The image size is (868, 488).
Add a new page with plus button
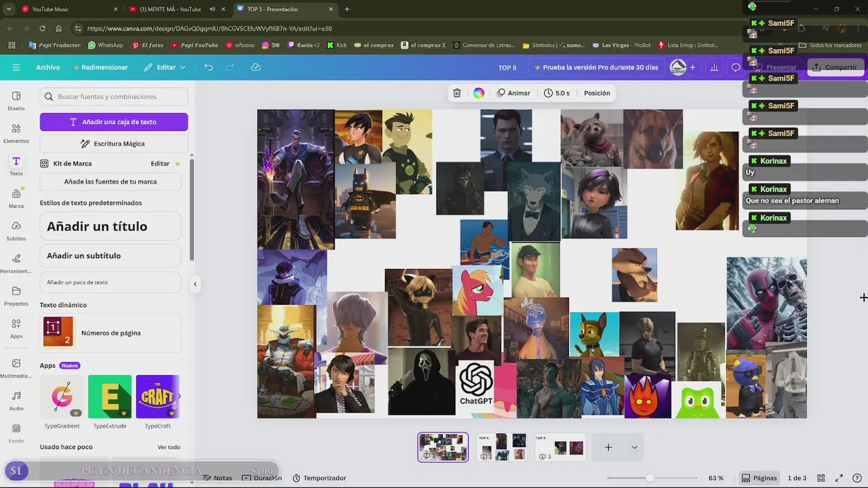click(x=608, y=447)
